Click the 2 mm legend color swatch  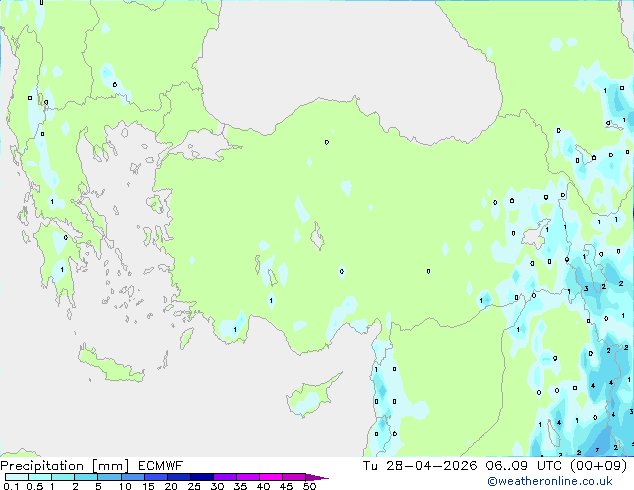tap(86, 477)
